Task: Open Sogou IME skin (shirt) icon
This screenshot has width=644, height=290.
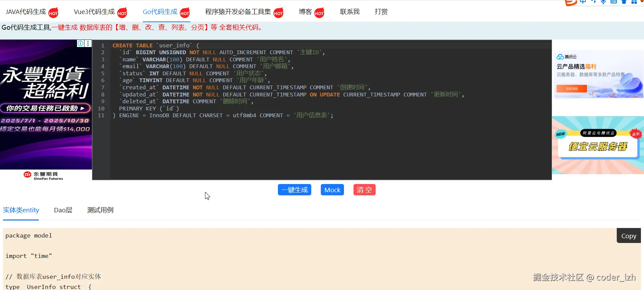Action: coord(624,2)
